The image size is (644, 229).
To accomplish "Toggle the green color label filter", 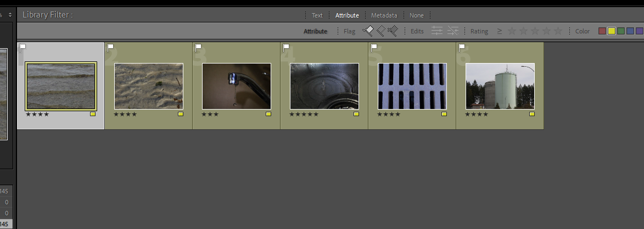I will (x=620, y=31).
